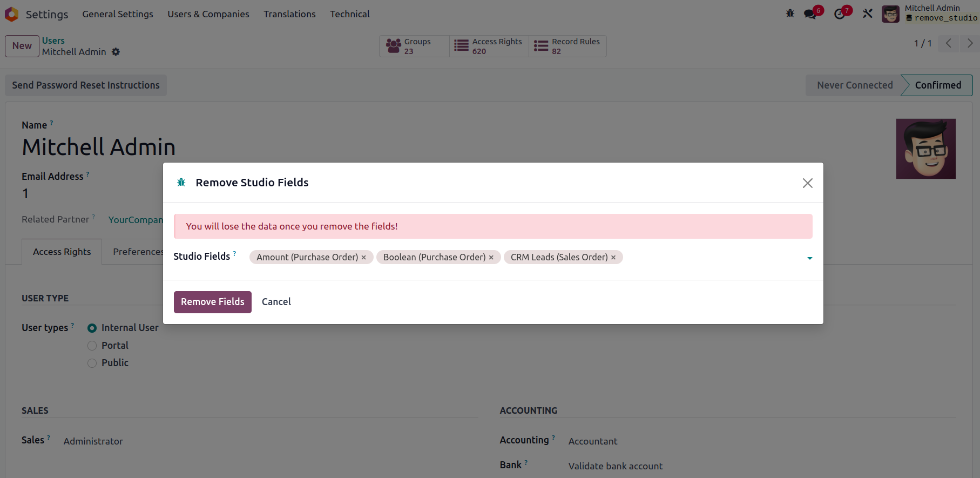Remove the Boolean (Purchase Order) tag

[491, 258]
